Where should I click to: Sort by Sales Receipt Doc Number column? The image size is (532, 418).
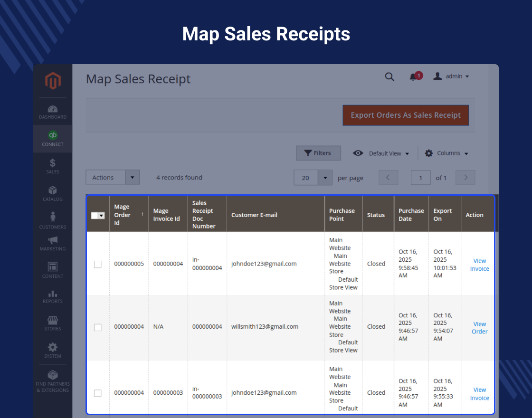point(207,214)
